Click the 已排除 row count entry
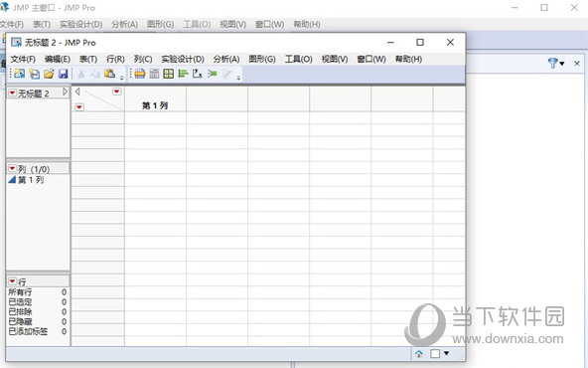The width and height of the screenshot is (588, 368). pos(38,311)
